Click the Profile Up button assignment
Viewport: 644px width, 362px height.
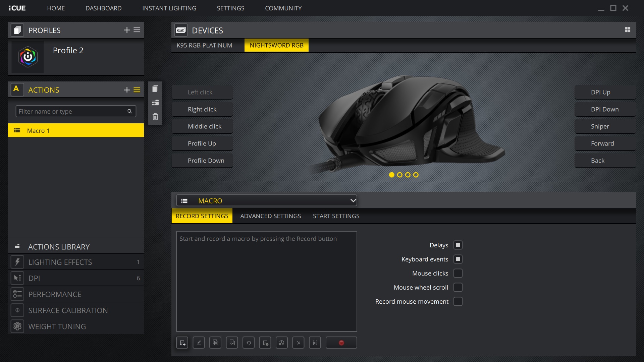tap(202, 143)
